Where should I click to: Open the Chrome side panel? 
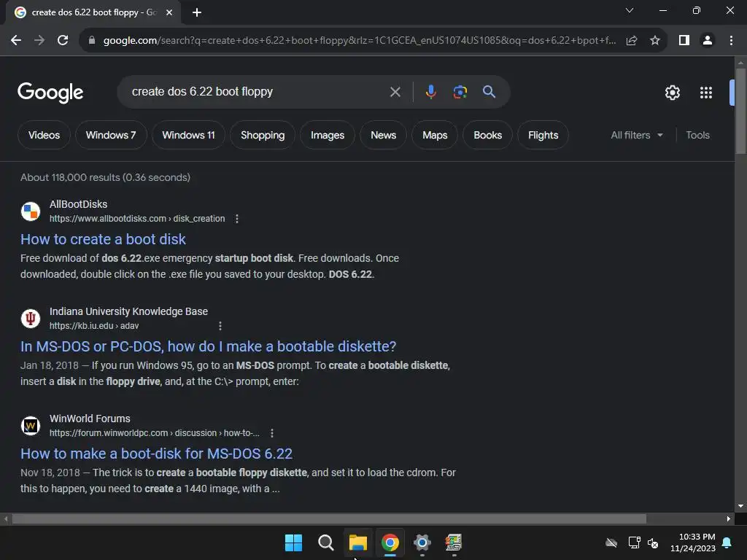[684, 41]
